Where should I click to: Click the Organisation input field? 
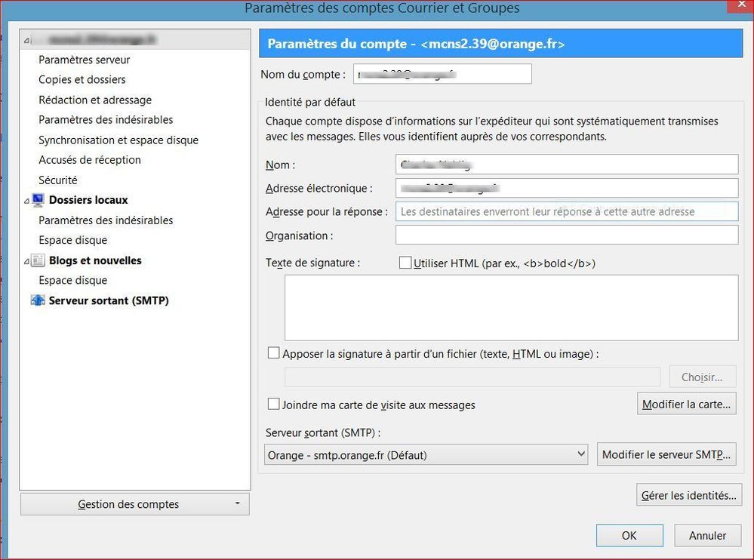coord(566,235)
